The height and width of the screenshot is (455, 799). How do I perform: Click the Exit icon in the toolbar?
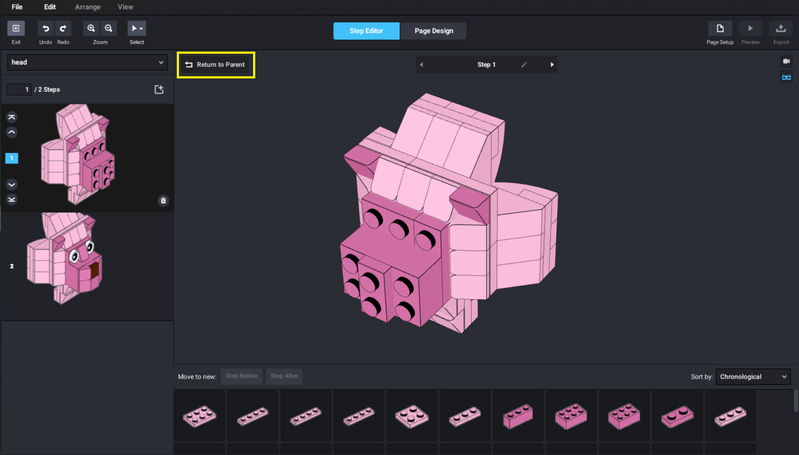(x=15, y=30)
